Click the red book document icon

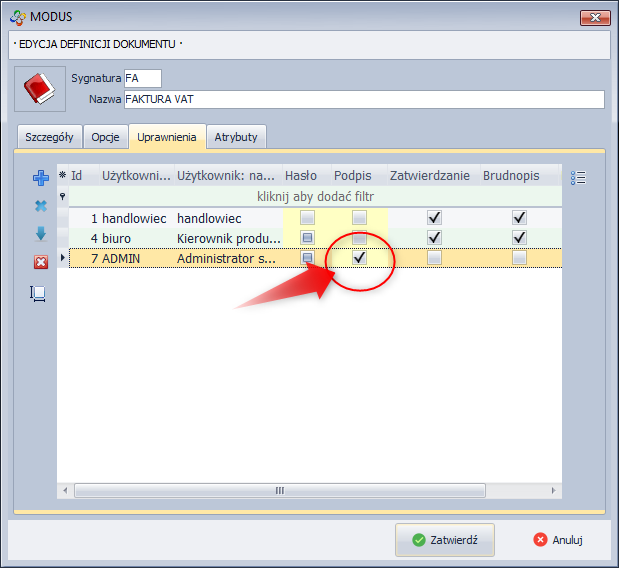39,89
